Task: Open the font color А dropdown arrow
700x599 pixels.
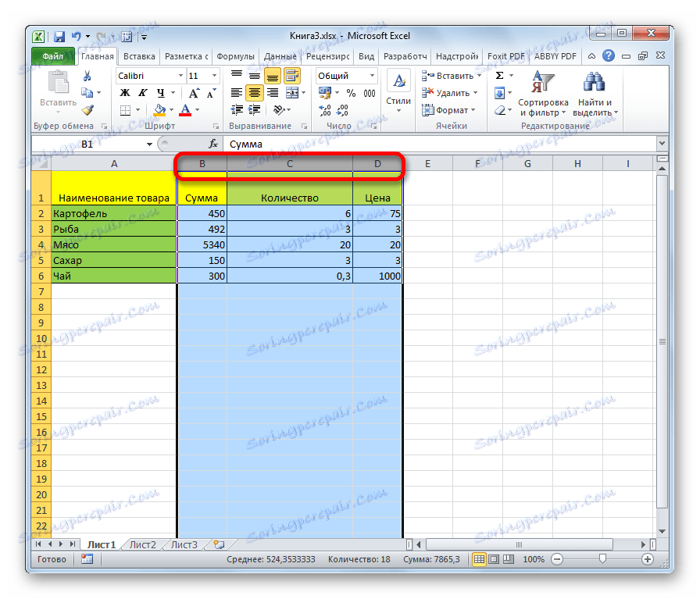Action: (x=196, y=110)
